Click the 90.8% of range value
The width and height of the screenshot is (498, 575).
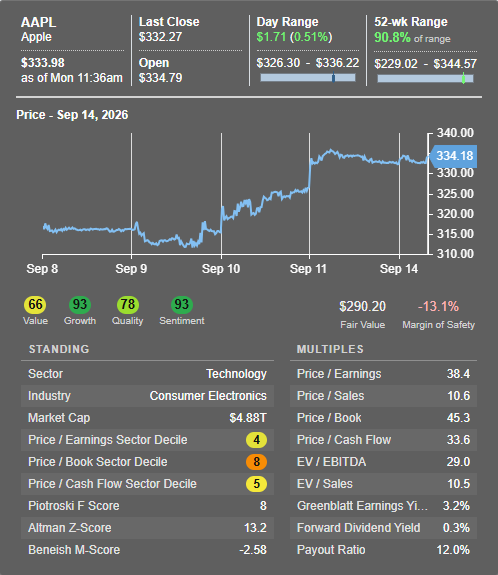click(x=412, y=38)
